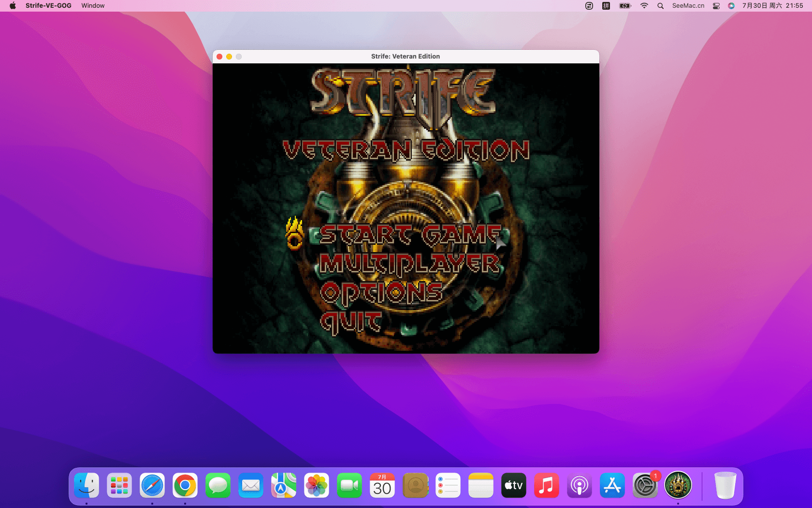Open the Strife-VE-GOG application menu
812x508 pixels.
[x=48, y=6]
